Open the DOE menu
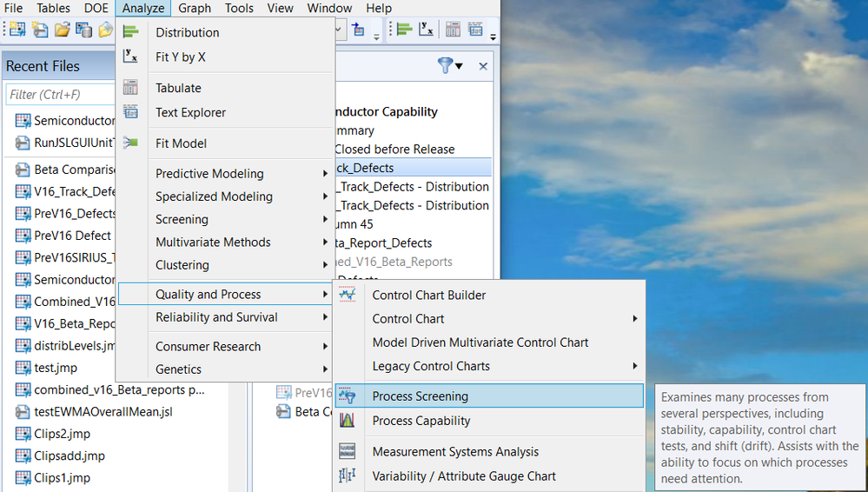 [96, 9]
